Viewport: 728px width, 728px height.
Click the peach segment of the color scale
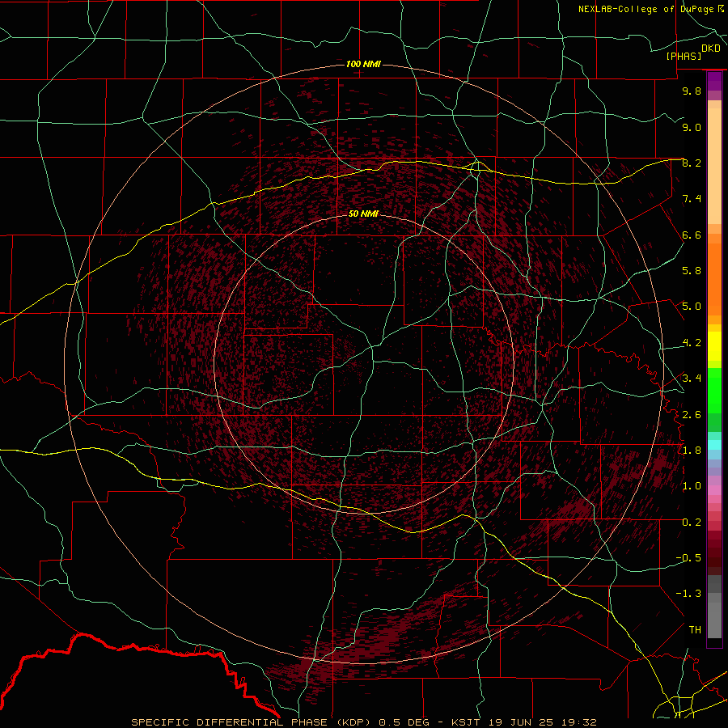(714, 163)
